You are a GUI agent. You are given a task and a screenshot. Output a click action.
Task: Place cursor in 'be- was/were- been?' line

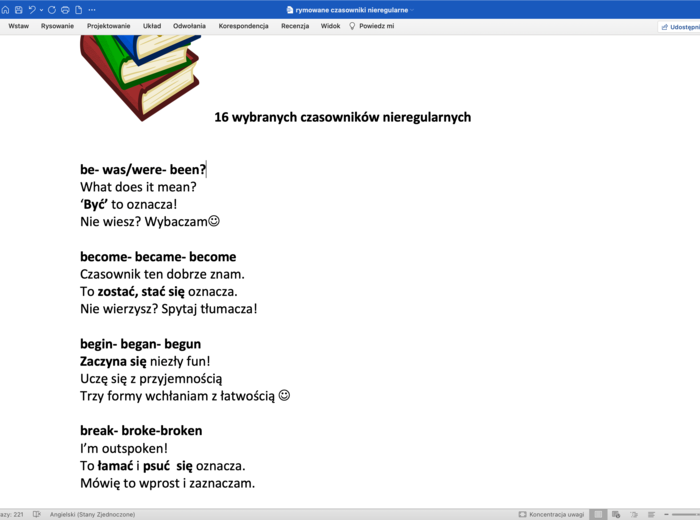click(143, 170)
